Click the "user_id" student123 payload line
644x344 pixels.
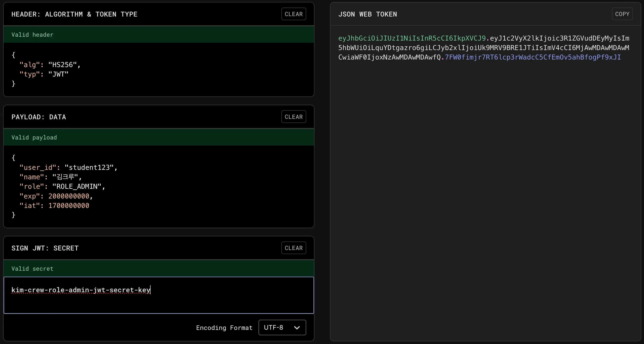[68, 167]
